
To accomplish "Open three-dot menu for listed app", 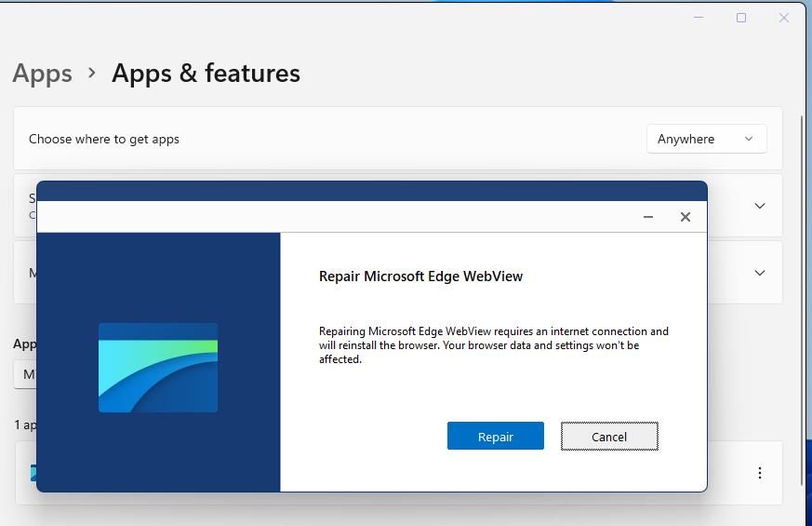I will [x=759, y=473].
